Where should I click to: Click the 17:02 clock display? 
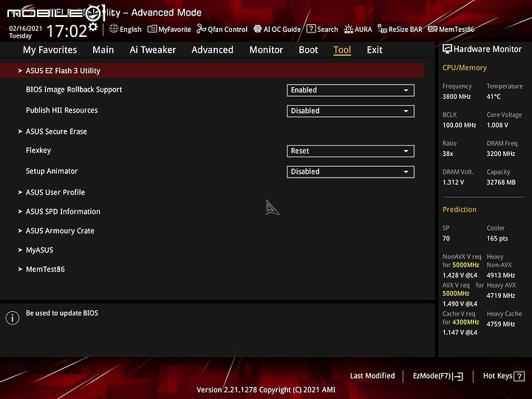click(66, 31)
